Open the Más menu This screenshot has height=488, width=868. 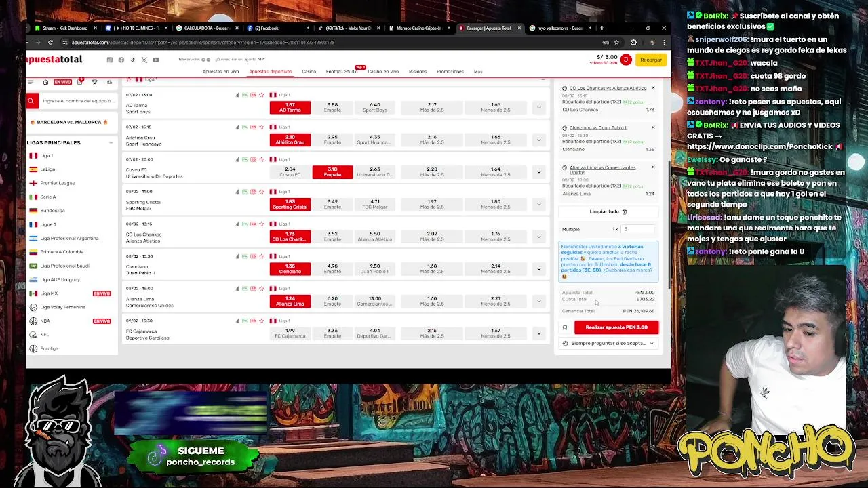tap(478, 71)
